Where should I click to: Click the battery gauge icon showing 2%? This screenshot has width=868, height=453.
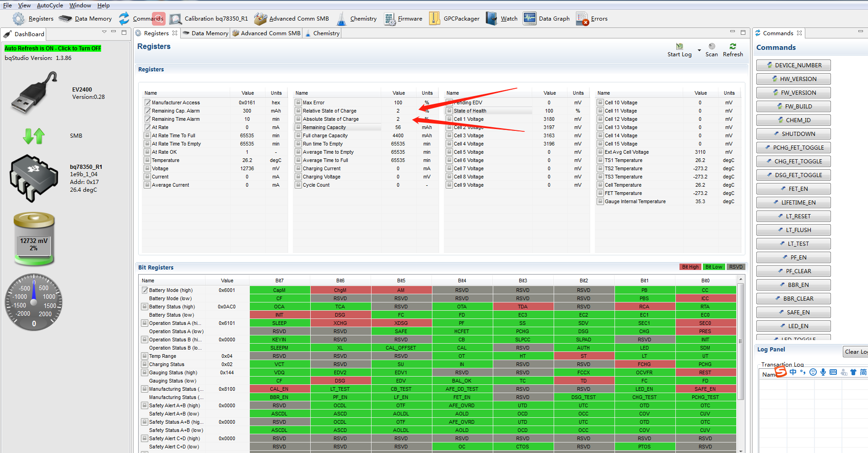coord(34,238)
